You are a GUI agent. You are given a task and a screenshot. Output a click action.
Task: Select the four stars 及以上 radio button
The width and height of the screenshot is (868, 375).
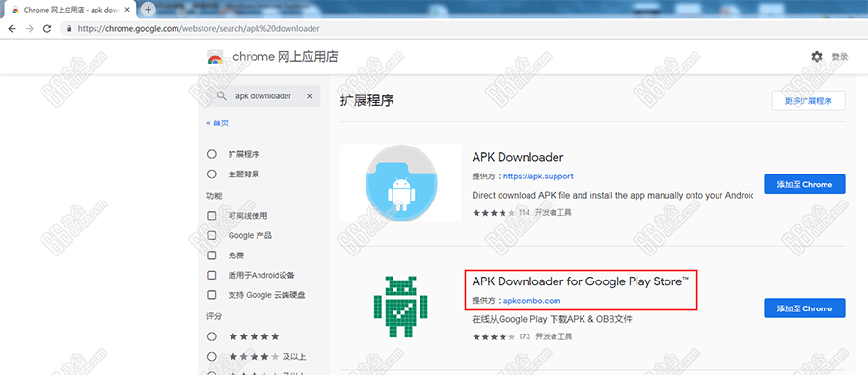point(211,356)
